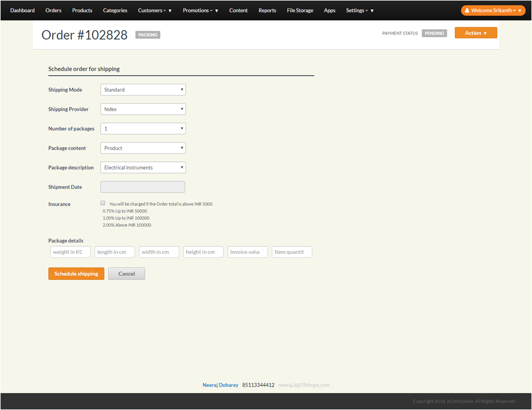
Task: Expand the Settings menu
Action: 359,11
